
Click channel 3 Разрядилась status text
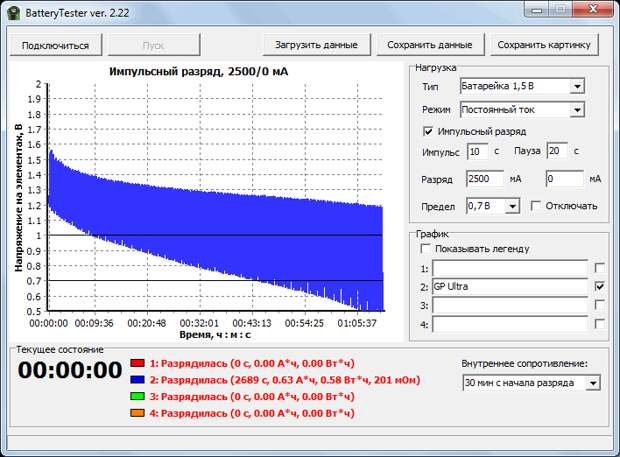coord(252,397)
